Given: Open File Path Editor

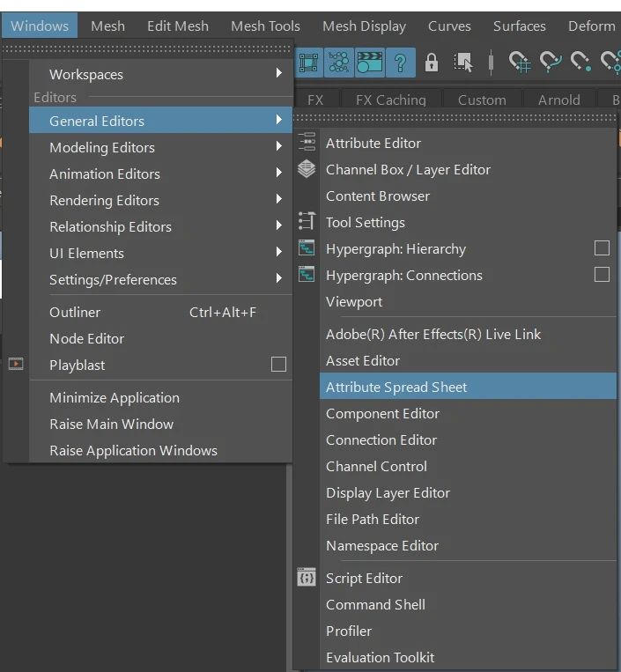Looking at the screenshot, I should [x=468, y=519].
